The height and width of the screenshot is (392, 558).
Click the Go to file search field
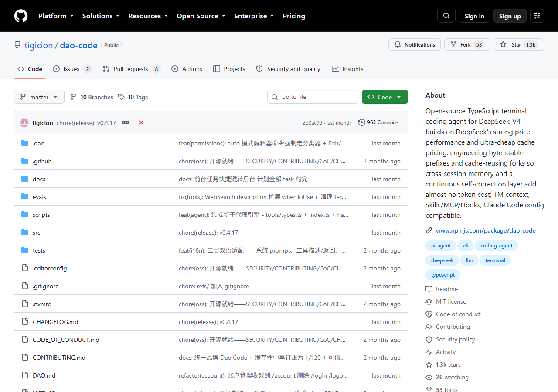[313, 97]
